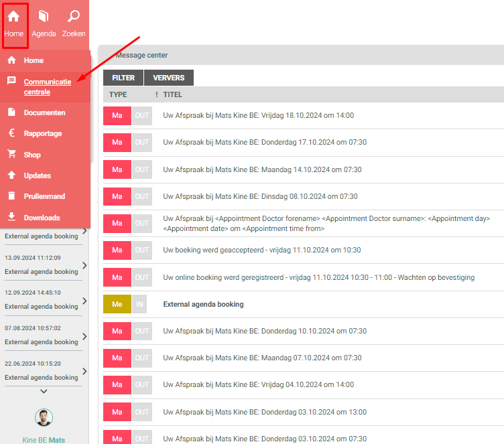The width and height of the screenshot is (504, 444).
Task: Click the VERVERS refresh button
Action: coord(169,78)
